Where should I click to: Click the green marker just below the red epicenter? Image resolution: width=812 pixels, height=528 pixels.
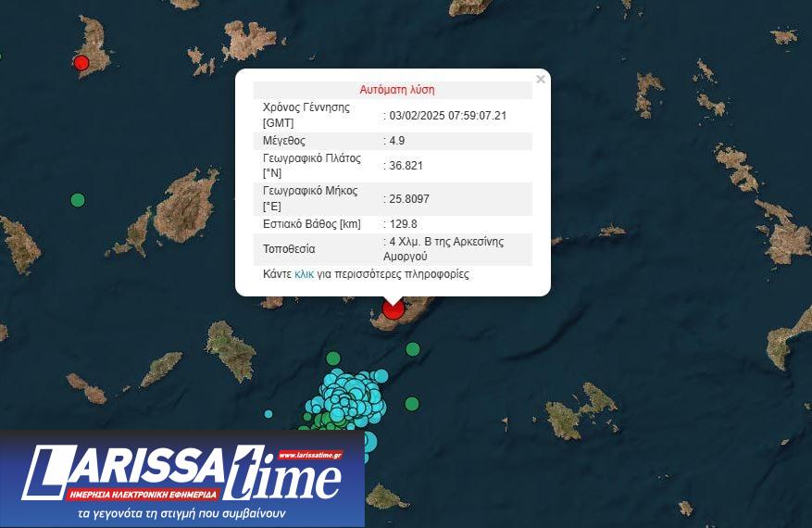coord(413,349)
